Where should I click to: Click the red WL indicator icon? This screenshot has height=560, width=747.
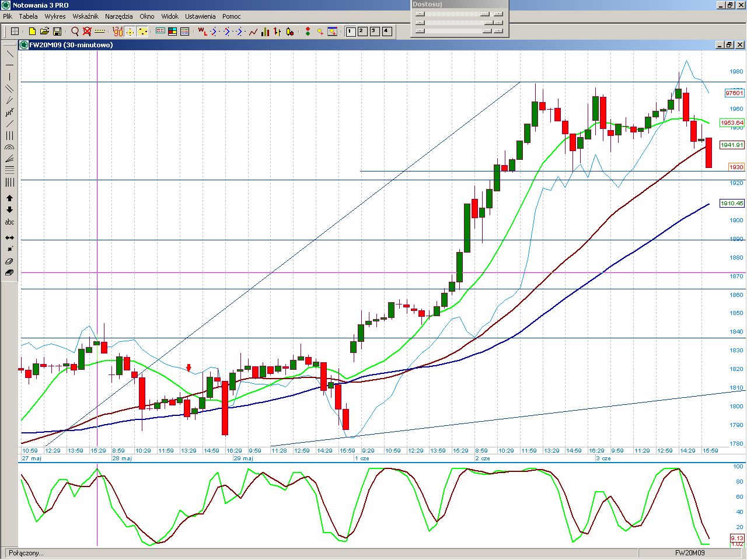click(x=202, y=32)
